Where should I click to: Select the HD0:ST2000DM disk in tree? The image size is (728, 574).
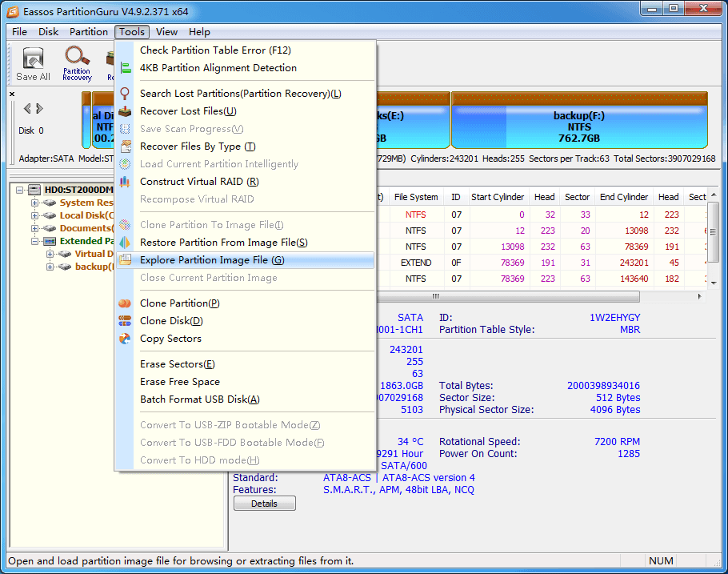(79, 190)
